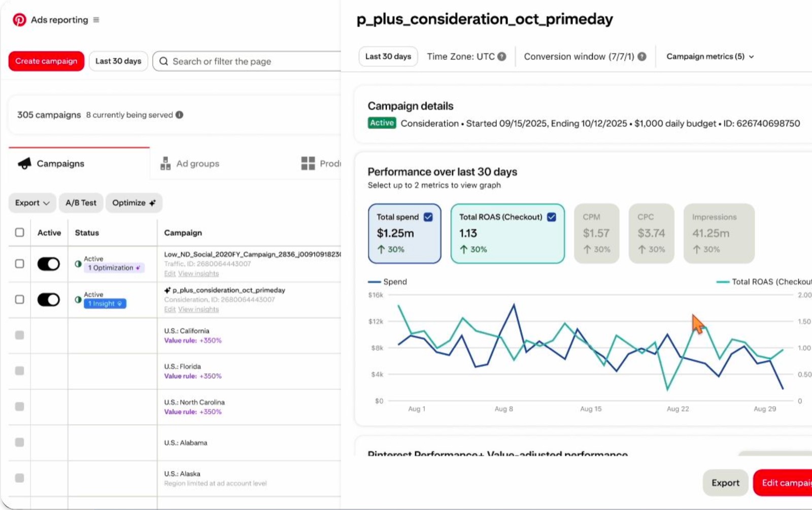The image size is (812, 510).
Task: Click the A/B Test button
Action: click(81, 202)
